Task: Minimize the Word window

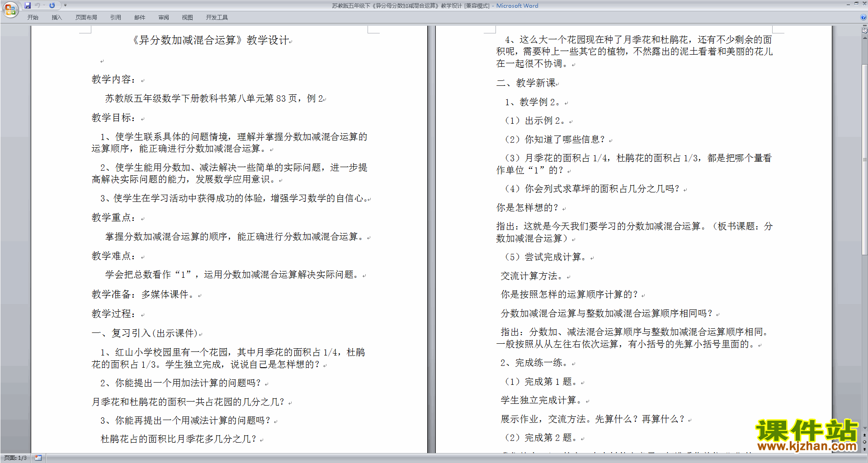Action: click(x=848, y=4)
